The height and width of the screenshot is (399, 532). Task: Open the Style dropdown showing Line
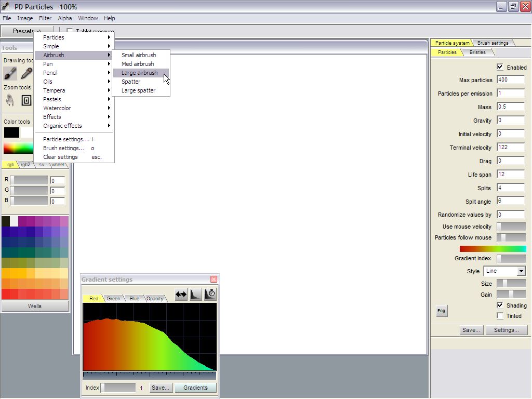pyautogui.click(x=521, y=271)
